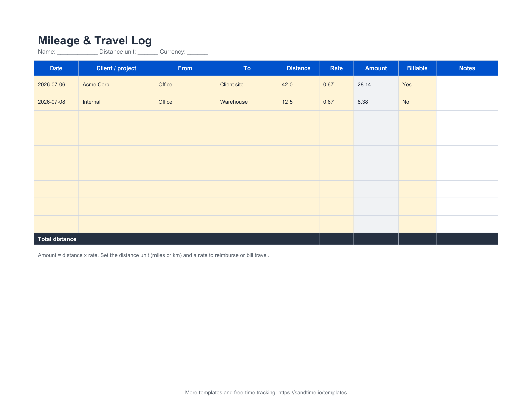Click the Office cell in Acme Corp row
The height and width of the screenshot is (411, 532).
(x=185, y=85)
